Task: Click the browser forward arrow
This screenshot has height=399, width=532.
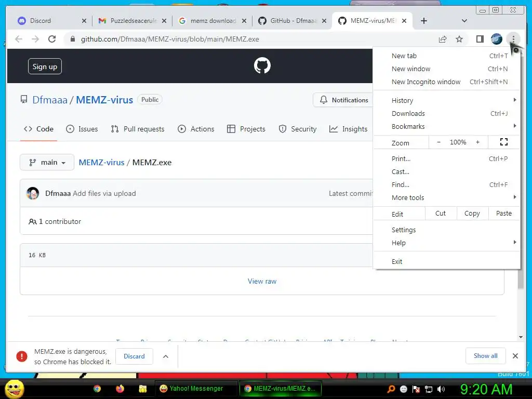Action: [35, 39]
